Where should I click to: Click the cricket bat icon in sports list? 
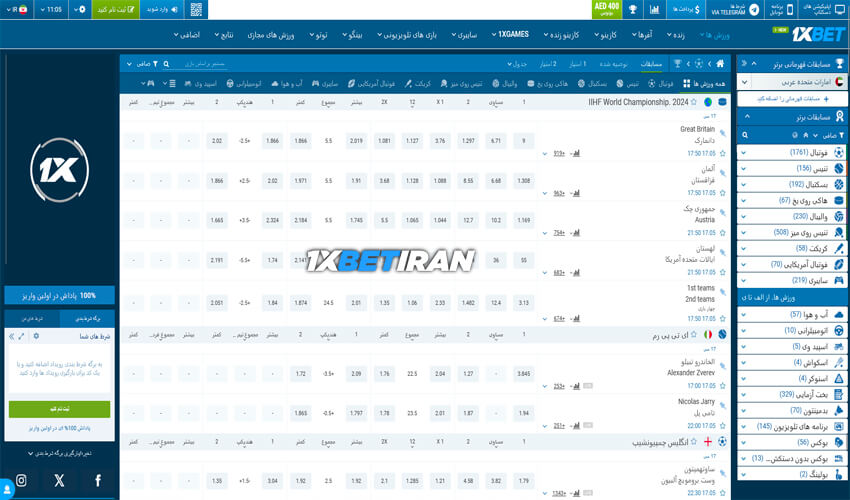[x=839, y=248]
